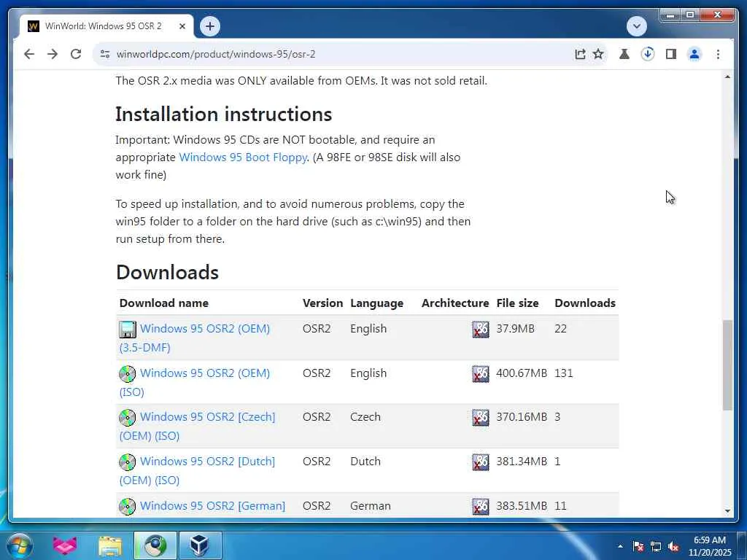Click CD icon for the German row

point(127,506)
